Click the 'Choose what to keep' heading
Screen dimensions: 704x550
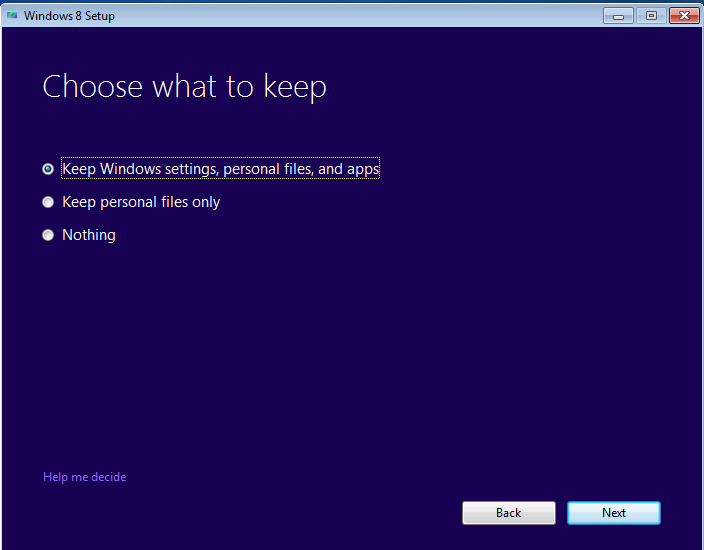184,87
